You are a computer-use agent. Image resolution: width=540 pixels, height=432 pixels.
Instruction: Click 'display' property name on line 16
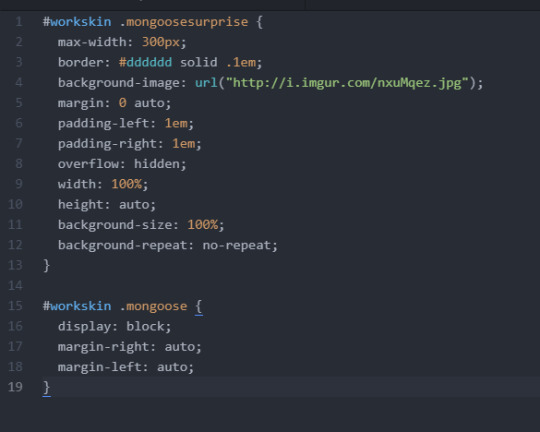pyautogui.click(x=84, y=327)
